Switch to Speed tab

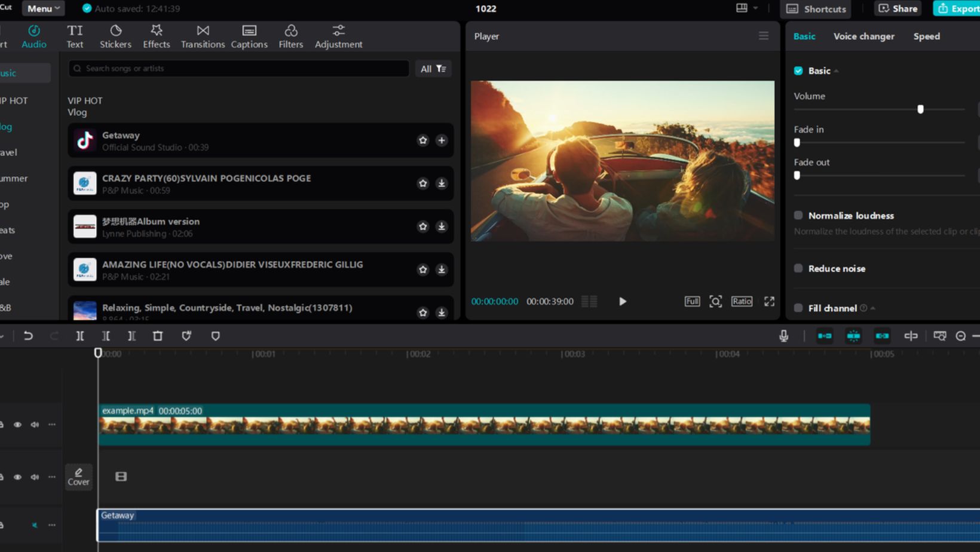[926, 36]
